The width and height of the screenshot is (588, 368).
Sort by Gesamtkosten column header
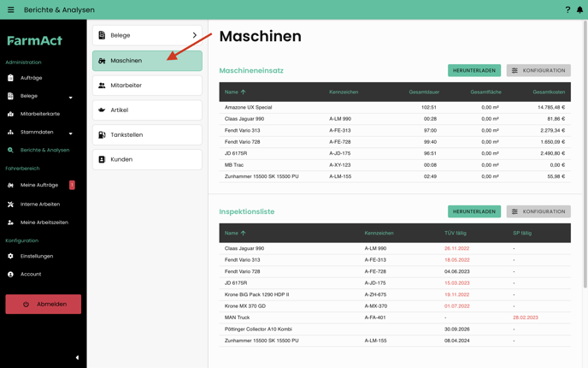[x=549, y=92]
